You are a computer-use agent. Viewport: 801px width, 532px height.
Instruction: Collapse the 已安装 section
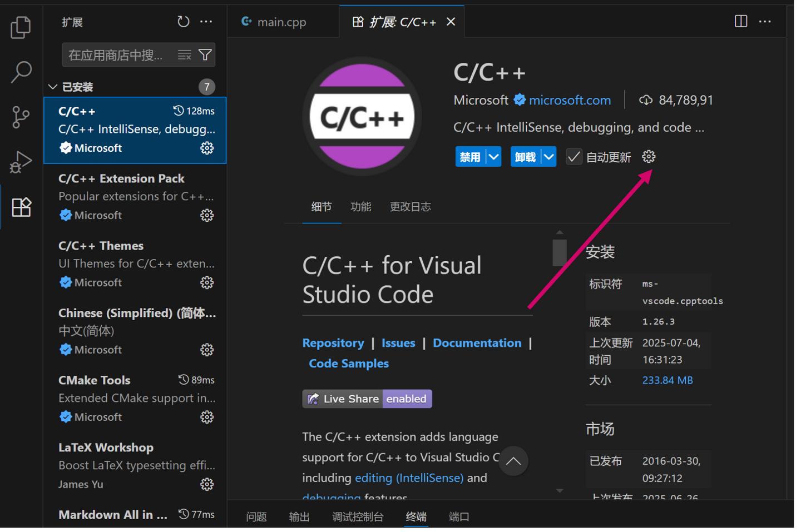52,87
